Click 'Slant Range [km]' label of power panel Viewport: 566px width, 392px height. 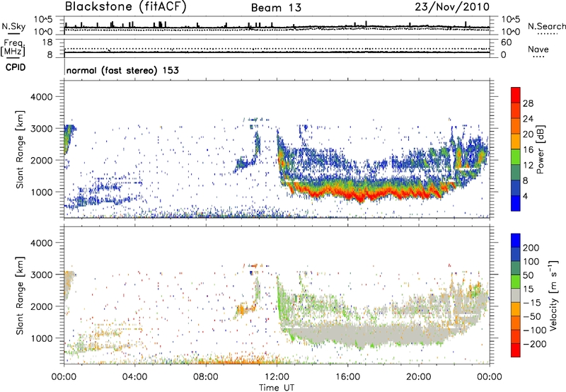coord(20,150)
